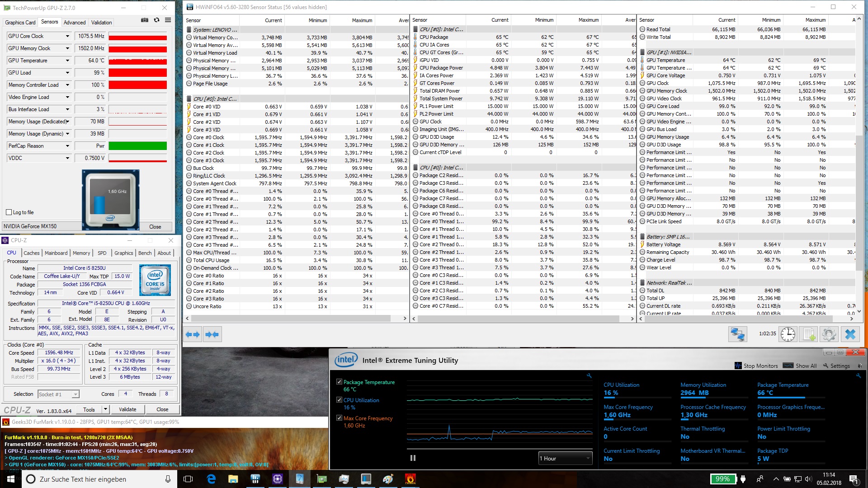Open GPU-Z hamburger menu
Viewport: 868px width, 488px height.
[x=168, y=20]
